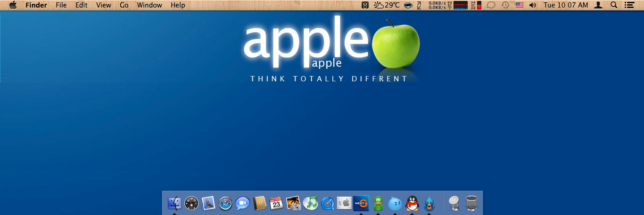This screenshot has width=644, height=215.
Task: Open Finder from the Dock
Action: (x=174, y=203)
